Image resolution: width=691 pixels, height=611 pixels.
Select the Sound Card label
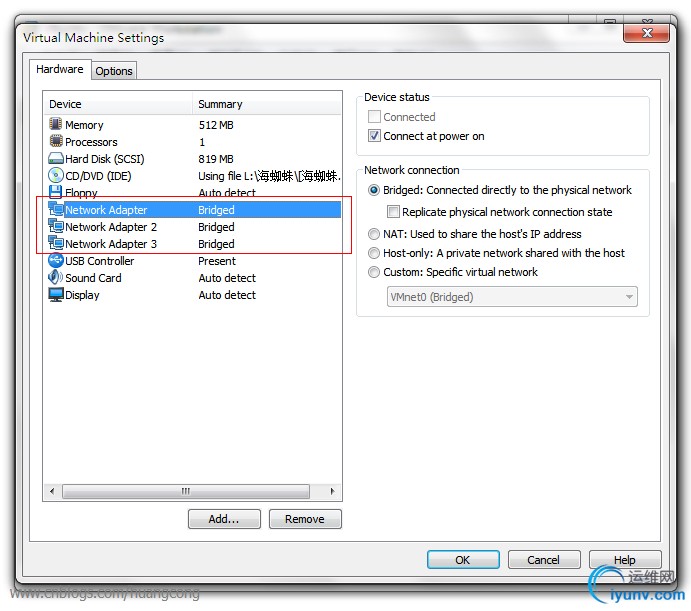click(93, 278)
